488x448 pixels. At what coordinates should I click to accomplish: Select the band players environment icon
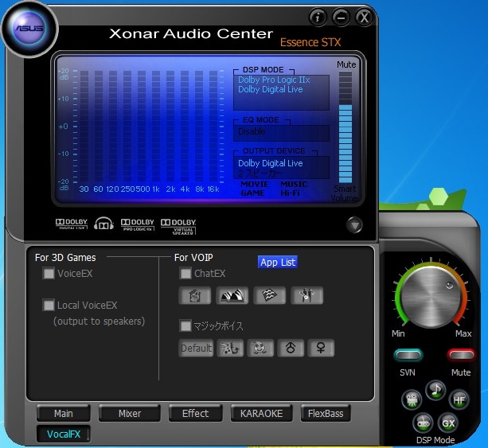tap(306, 295)
